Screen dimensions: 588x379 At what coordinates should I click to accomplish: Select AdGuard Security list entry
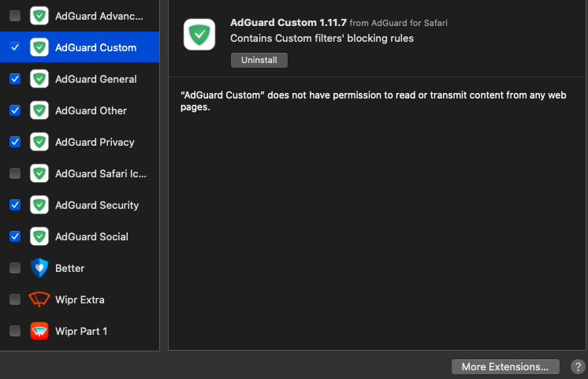click(96, 205)
